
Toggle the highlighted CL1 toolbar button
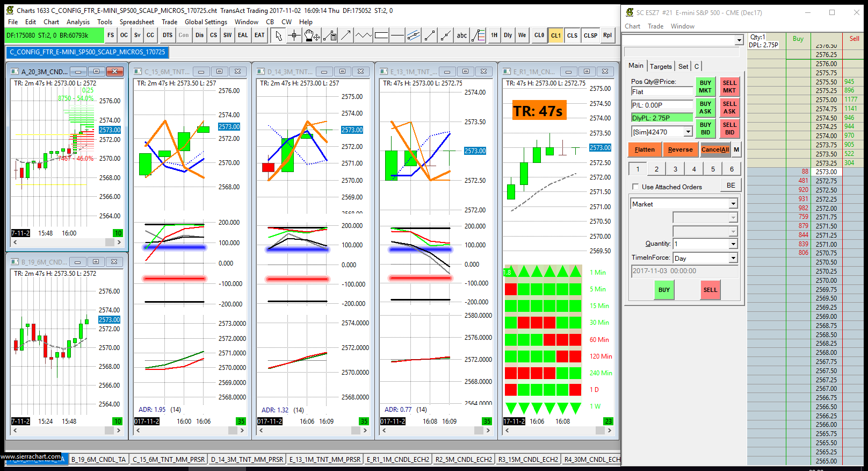(556, 35)
